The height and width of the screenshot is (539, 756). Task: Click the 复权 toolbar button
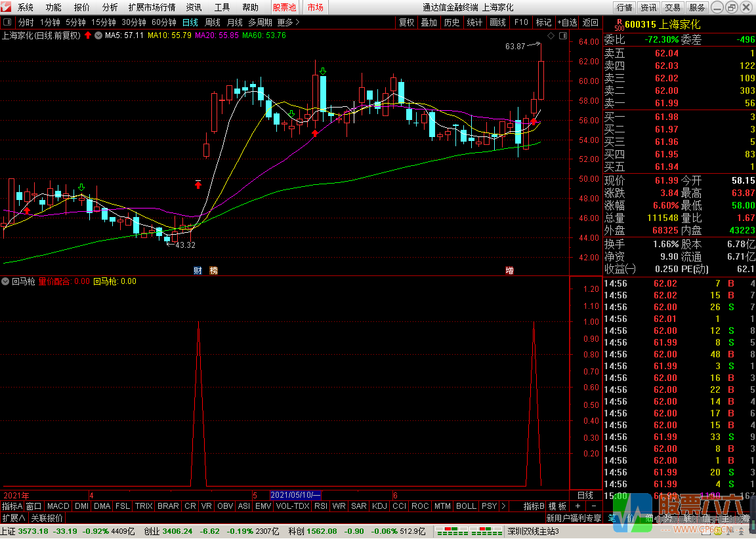coord(406,22)
